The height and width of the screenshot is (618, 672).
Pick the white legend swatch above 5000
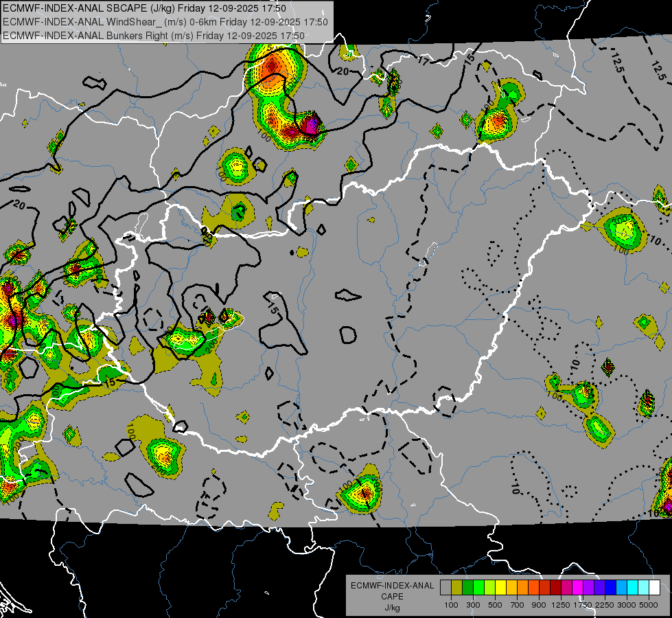pyautogui.click(x=654, y=587)
